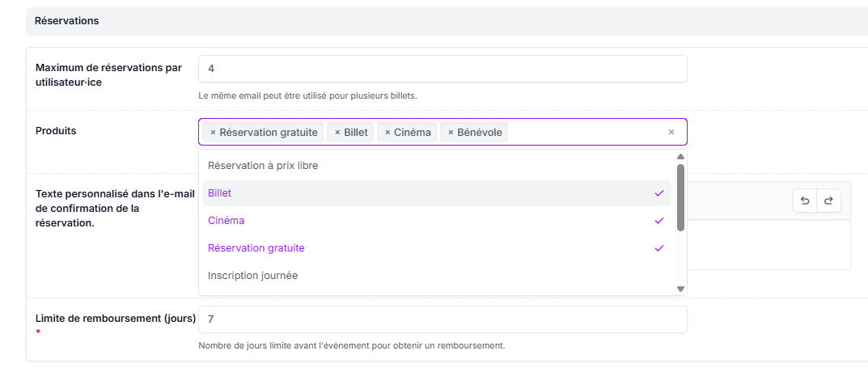Focus the refund limit days field
The image size is (868, 372).
pos(442,319)
